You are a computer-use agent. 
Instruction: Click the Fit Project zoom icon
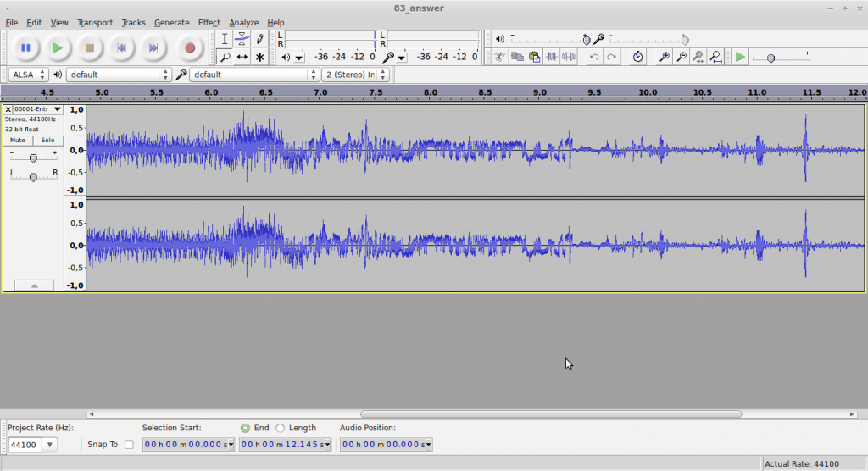[x=716, y=57]
